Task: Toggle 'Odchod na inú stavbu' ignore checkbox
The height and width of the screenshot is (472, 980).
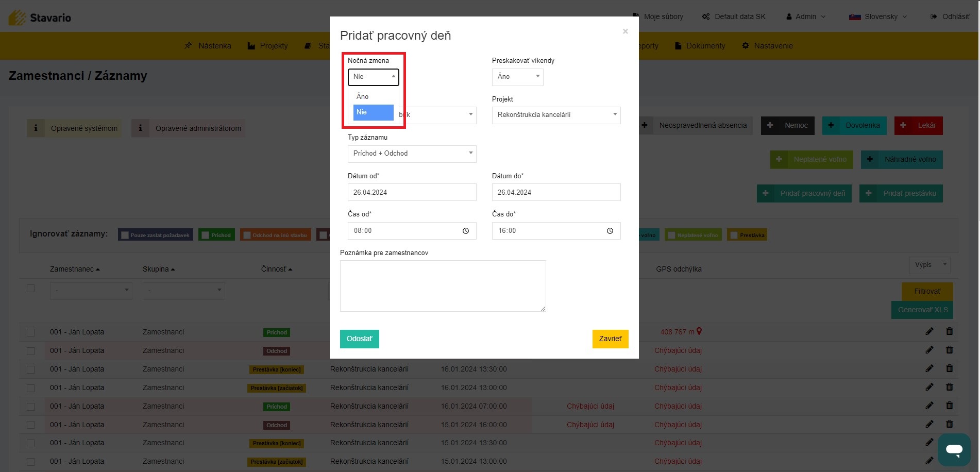Action: coord(247,235)
